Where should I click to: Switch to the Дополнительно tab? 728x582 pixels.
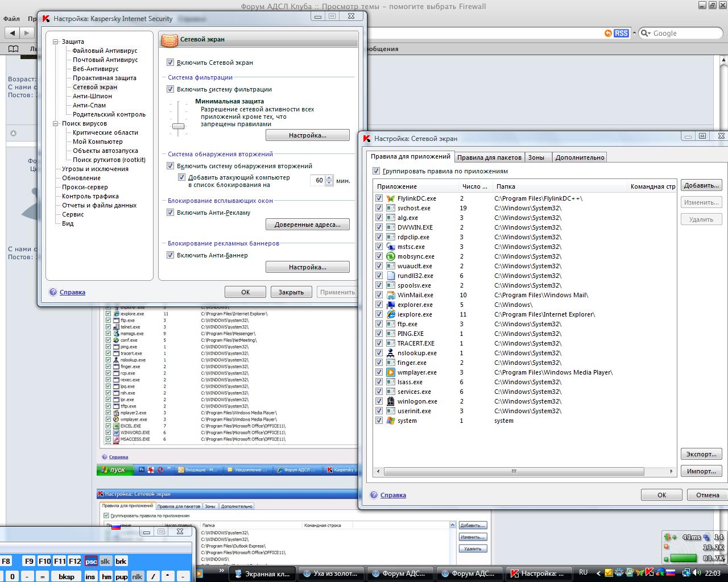click(x=580, y=157)
